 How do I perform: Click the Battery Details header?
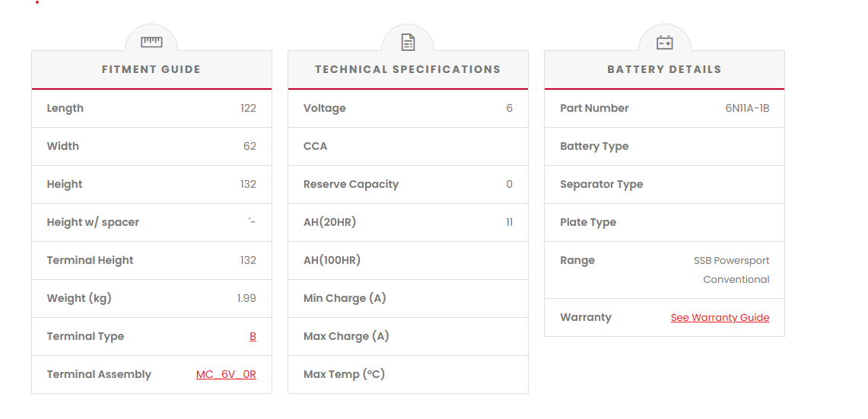(664, 69)
